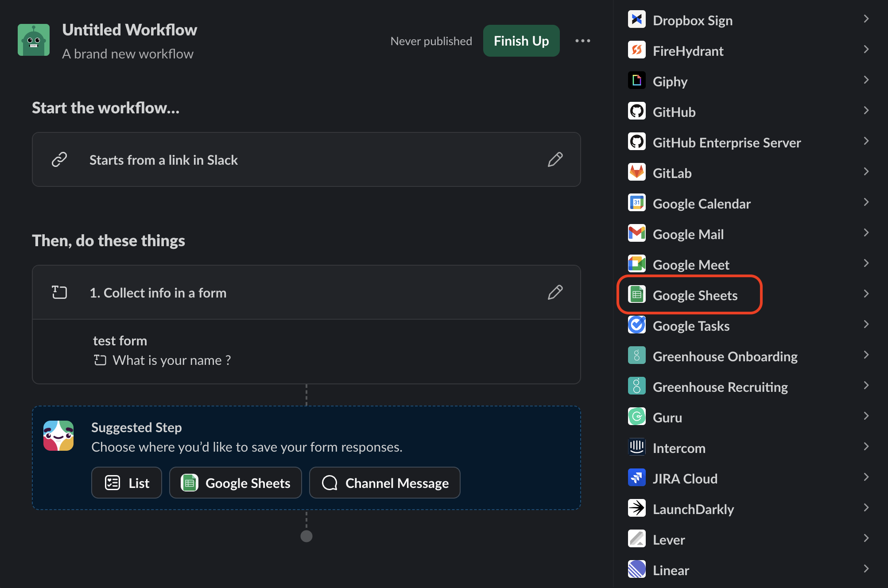Choose the suggested List button

pyautogui.click(x=127, y=483)
